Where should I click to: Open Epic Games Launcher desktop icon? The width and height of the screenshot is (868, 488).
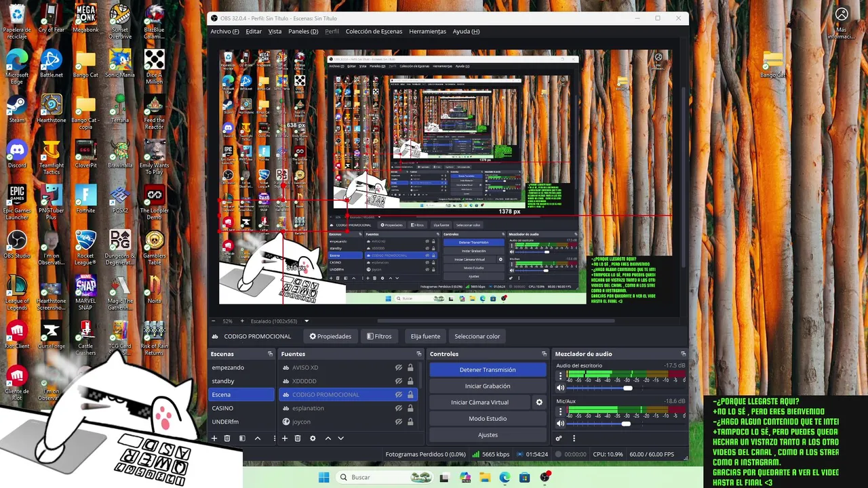(17, 202)
